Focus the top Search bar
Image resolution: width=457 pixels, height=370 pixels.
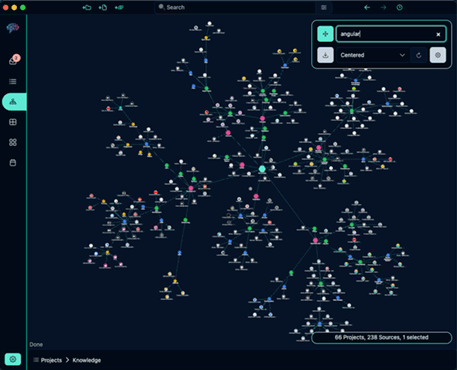235,7
